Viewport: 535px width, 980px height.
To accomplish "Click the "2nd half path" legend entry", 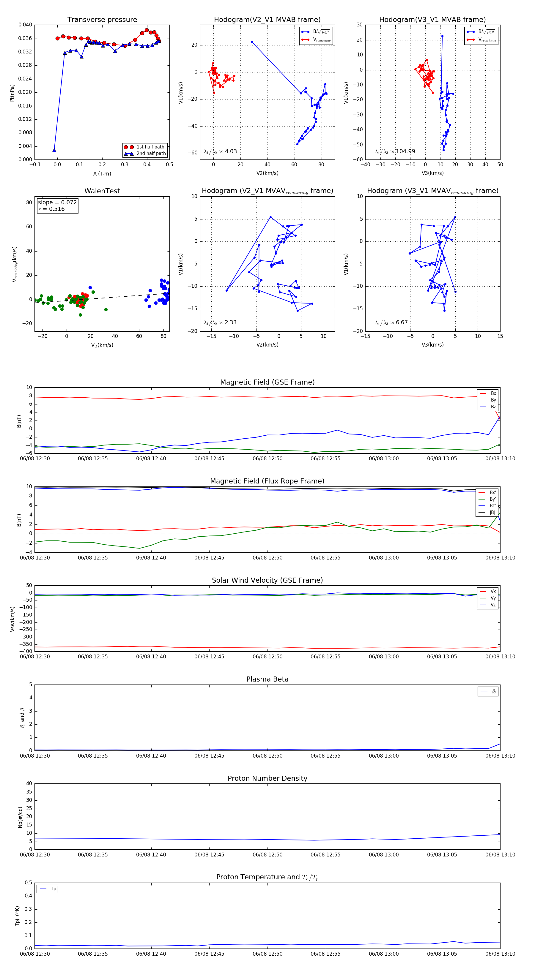I will click(x=145, y=154).
